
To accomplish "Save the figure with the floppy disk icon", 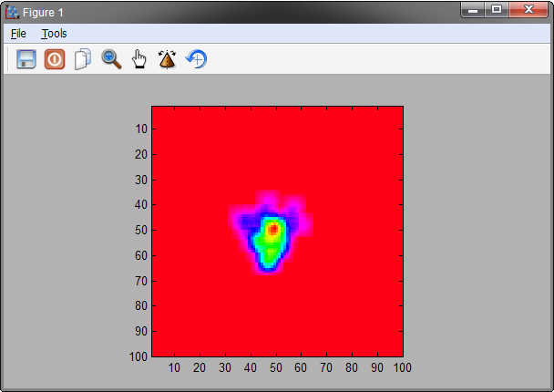I will point(26,59).
